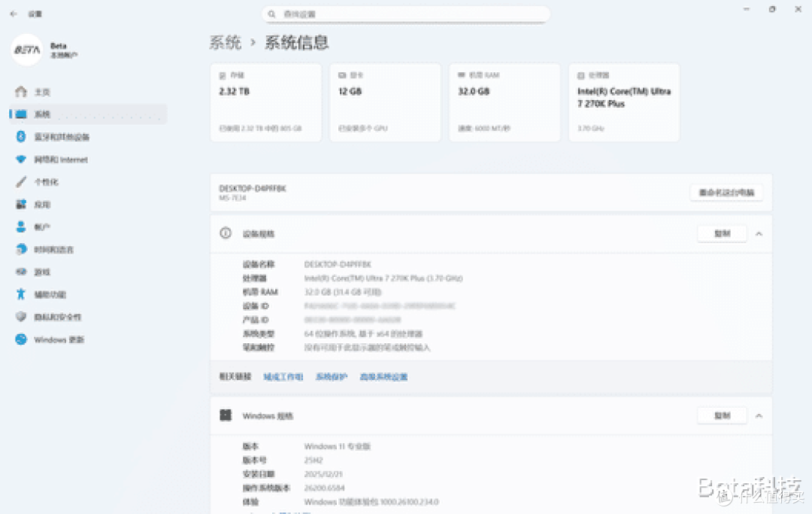Select the Windows 11 专业版 版本 value
The image size is (812, 514).
pyautogui.click(x=337, y=446)
